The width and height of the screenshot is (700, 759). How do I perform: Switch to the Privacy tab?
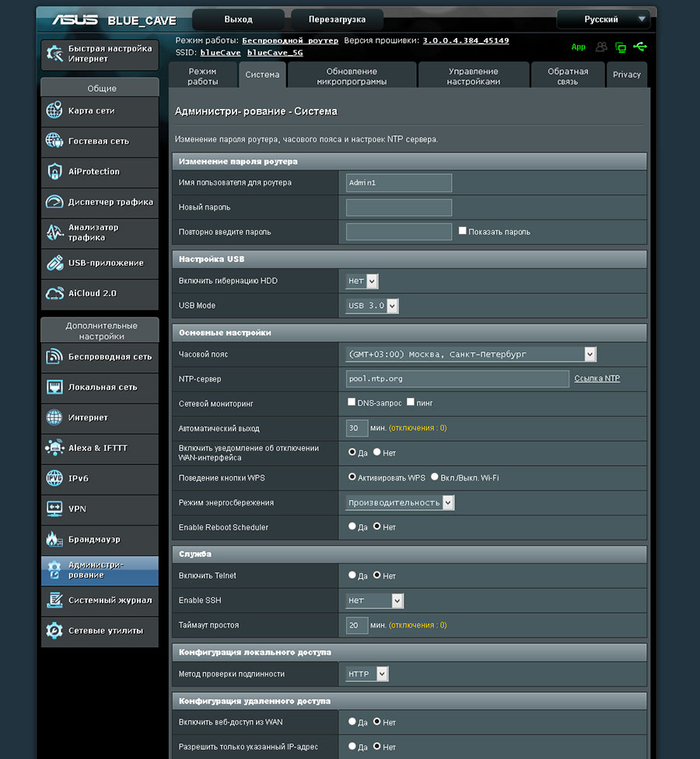click(x=626, y=75)
